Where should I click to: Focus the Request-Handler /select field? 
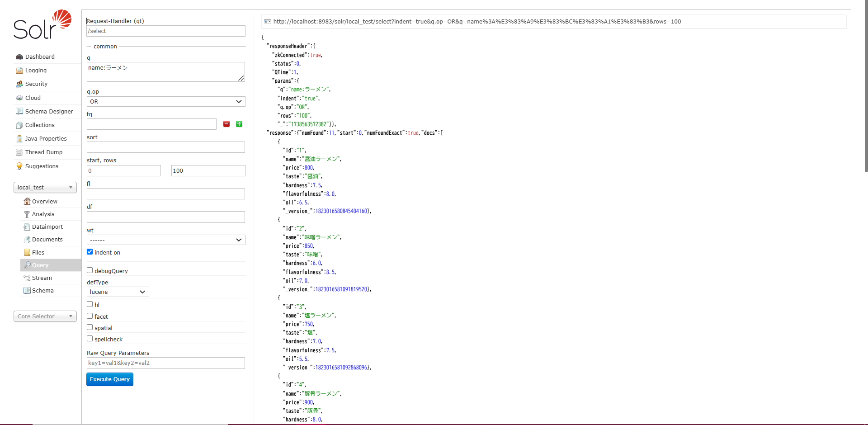pos(166,31)
